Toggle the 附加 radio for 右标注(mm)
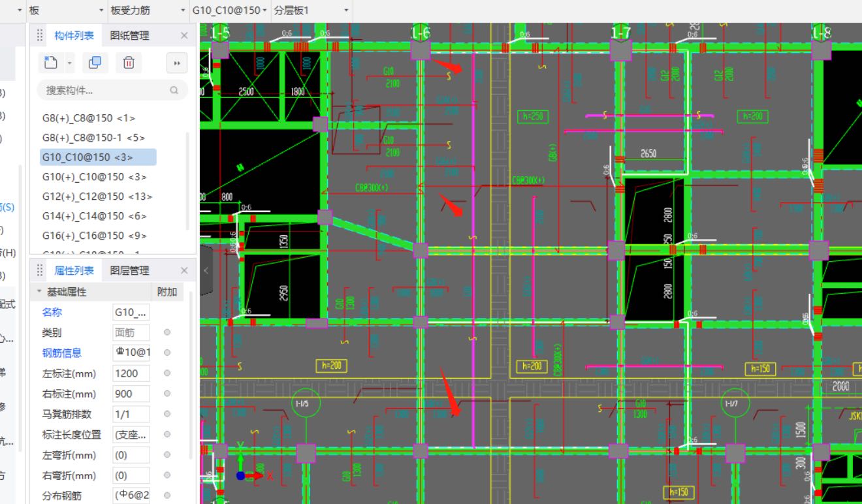 pyautogui.click(x=167, y=394)
